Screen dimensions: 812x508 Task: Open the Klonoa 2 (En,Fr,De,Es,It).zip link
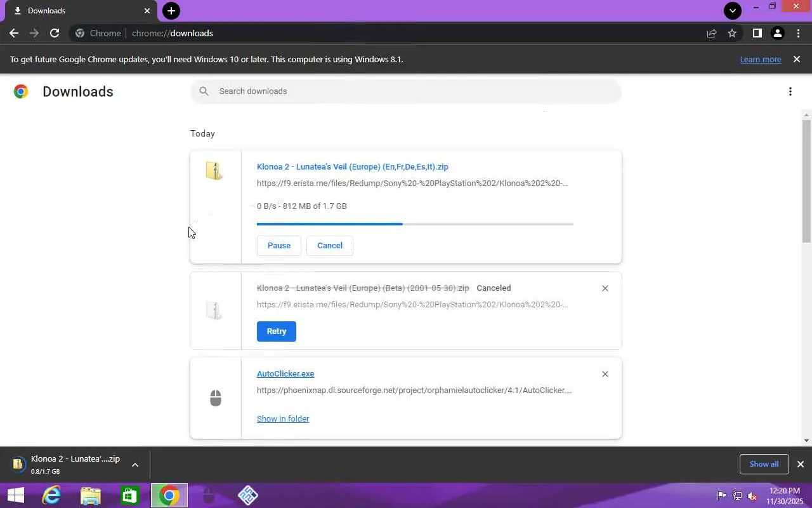pos(353,167)
